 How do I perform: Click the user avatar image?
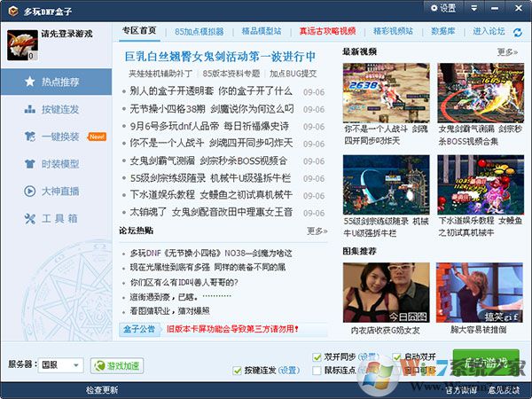22,45
